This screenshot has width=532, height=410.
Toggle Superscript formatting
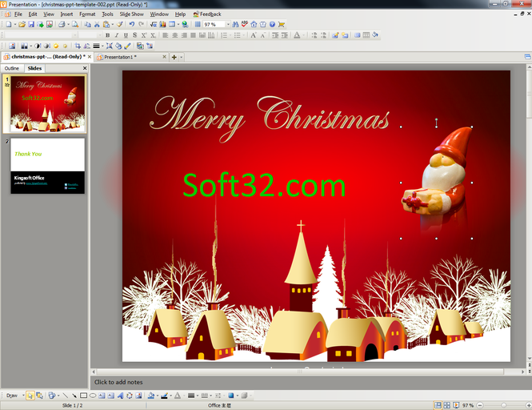coord(144,35)
